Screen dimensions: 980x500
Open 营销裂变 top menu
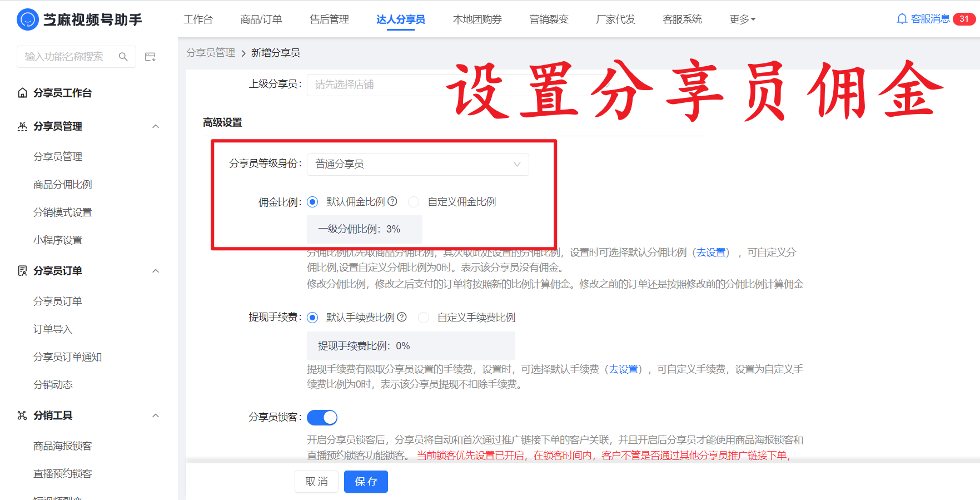[x=549, y=19]
